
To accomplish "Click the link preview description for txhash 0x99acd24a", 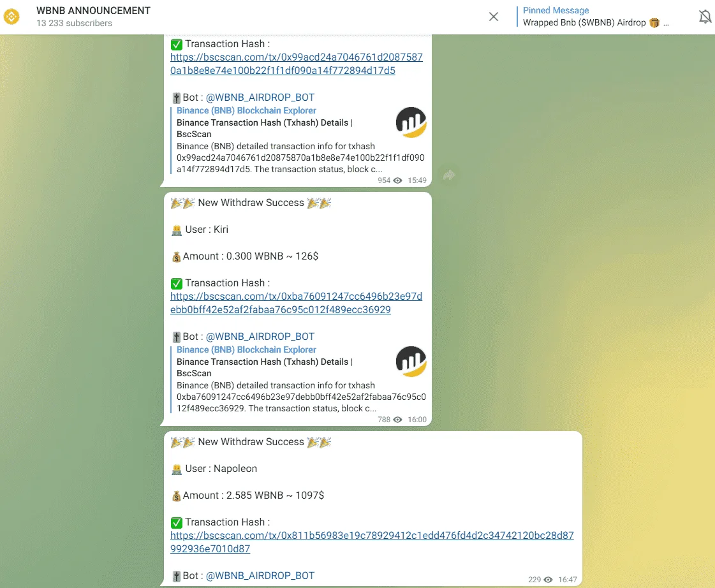I will 300,158.
